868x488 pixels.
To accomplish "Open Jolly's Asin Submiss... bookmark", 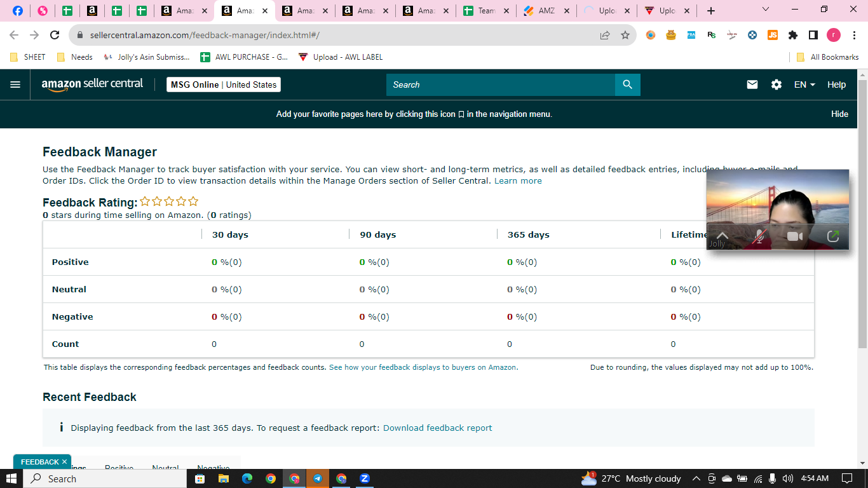I will tap(147, 57).
